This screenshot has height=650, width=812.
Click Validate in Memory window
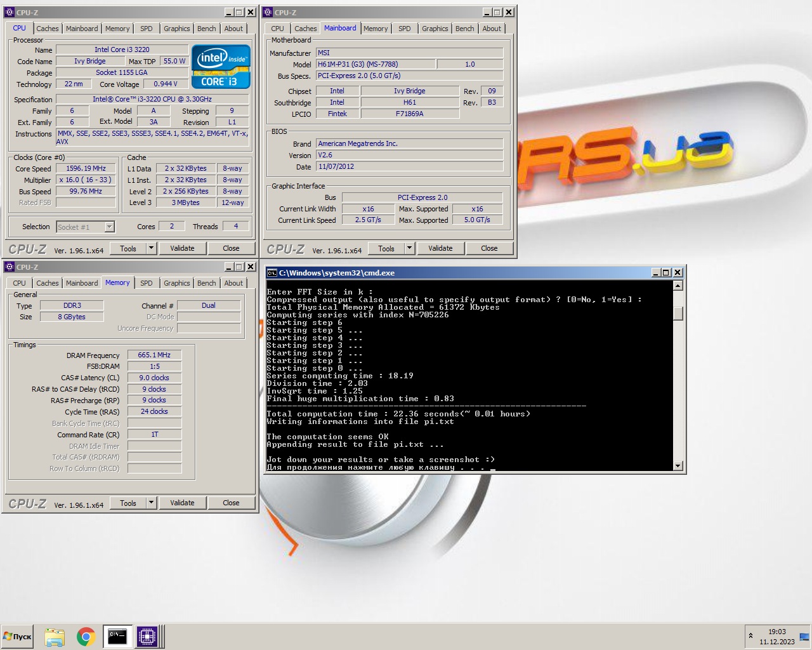tap(182, 503)
